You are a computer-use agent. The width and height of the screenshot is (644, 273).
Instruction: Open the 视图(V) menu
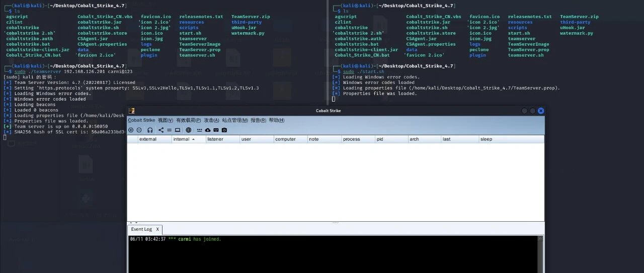pos(166,120)
